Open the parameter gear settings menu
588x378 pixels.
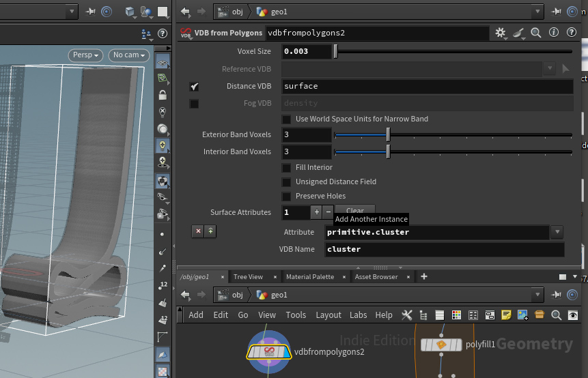[501, 33]
